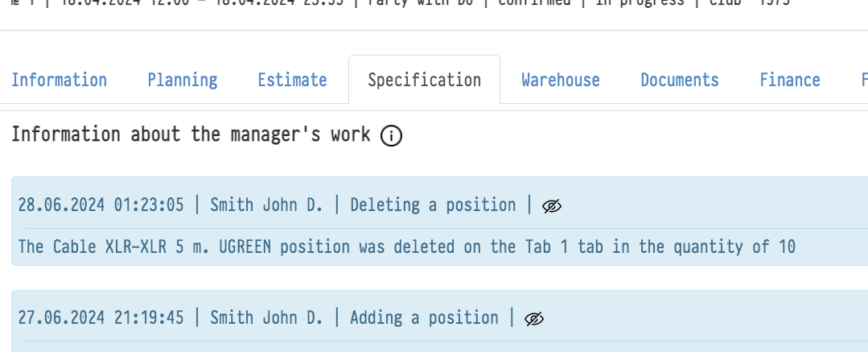
Task: Open the Warehouse tab
Action: click(x=561, y=80)
